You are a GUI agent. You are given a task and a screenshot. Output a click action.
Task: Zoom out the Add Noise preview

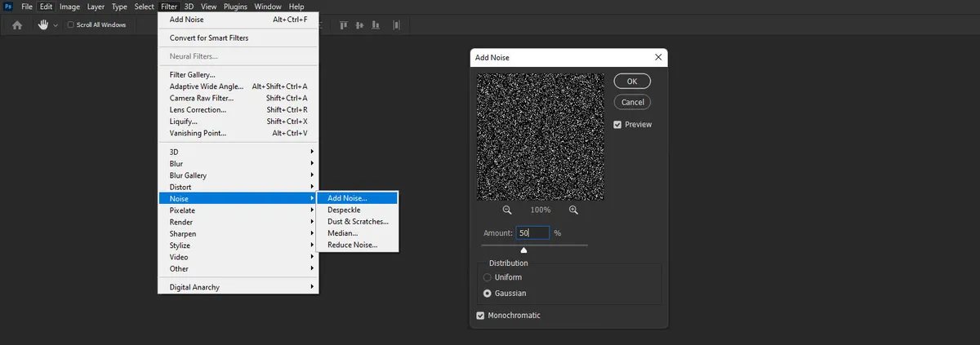pyautogui.click(x=507, y=210)
